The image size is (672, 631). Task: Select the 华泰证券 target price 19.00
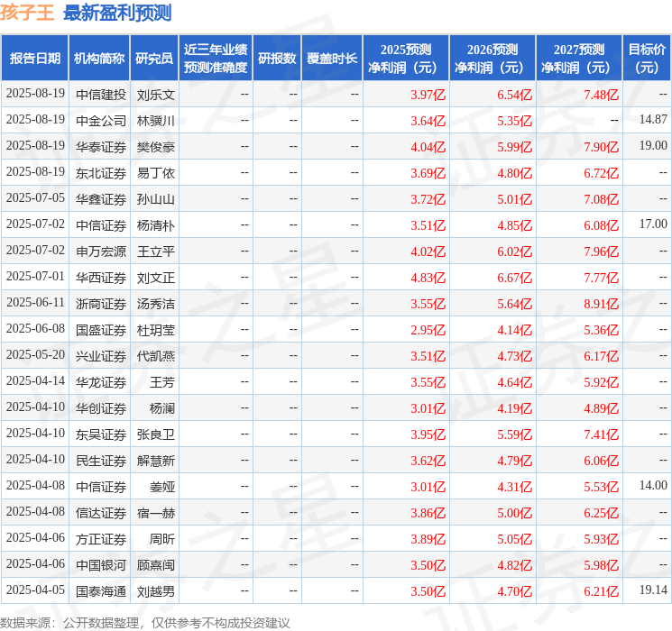653,146
